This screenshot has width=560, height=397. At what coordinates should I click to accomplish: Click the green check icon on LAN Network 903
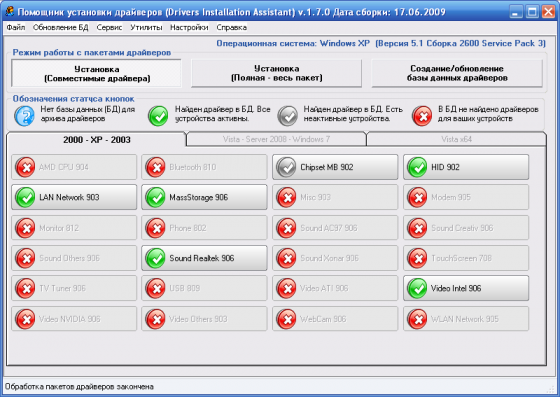(25, 197)
